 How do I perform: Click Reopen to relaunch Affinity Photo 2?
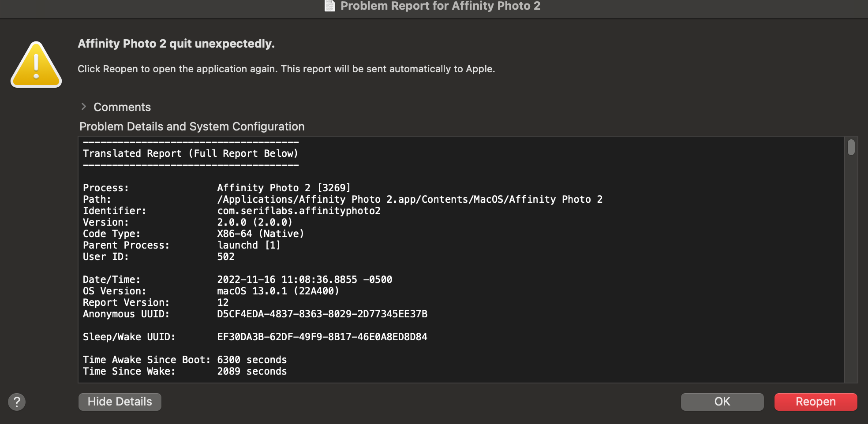pos(816,402)
